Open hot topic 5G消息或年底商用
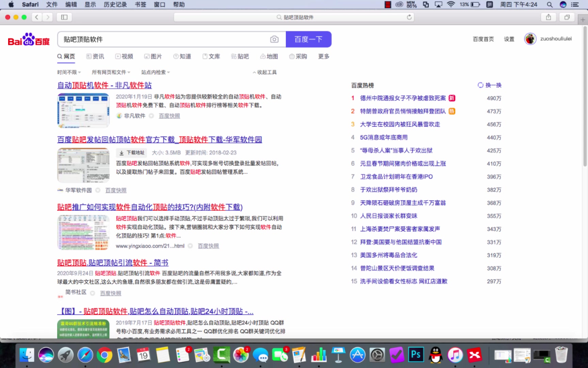Image resolution: width=588 pixels, height=368 pixels. (383, 137)
